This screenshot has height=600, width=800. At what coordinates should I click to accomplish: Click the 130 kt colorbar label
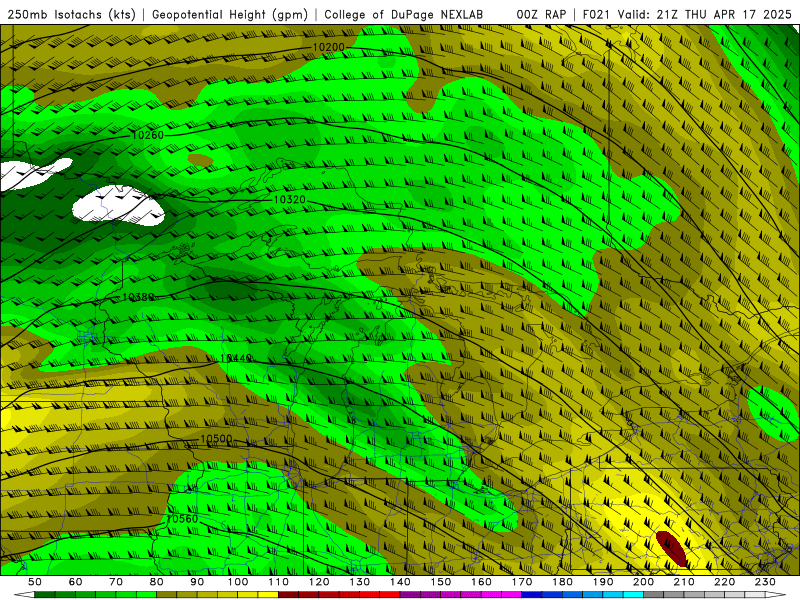359,582
